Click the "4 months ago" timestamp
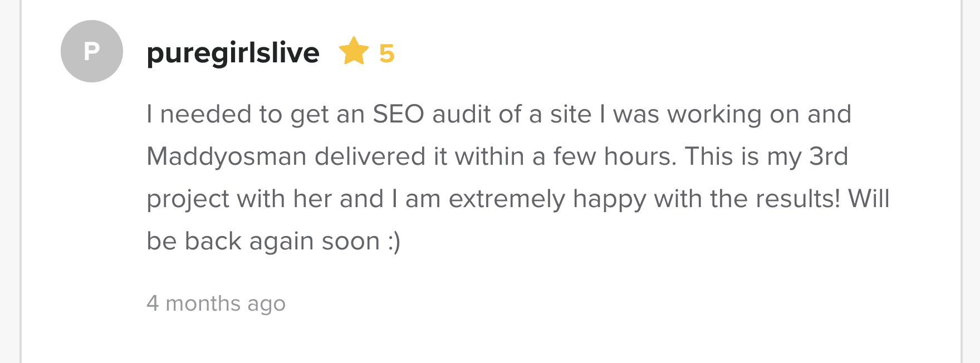The width and height of the screenshot is (980, 363). [216, 303]
